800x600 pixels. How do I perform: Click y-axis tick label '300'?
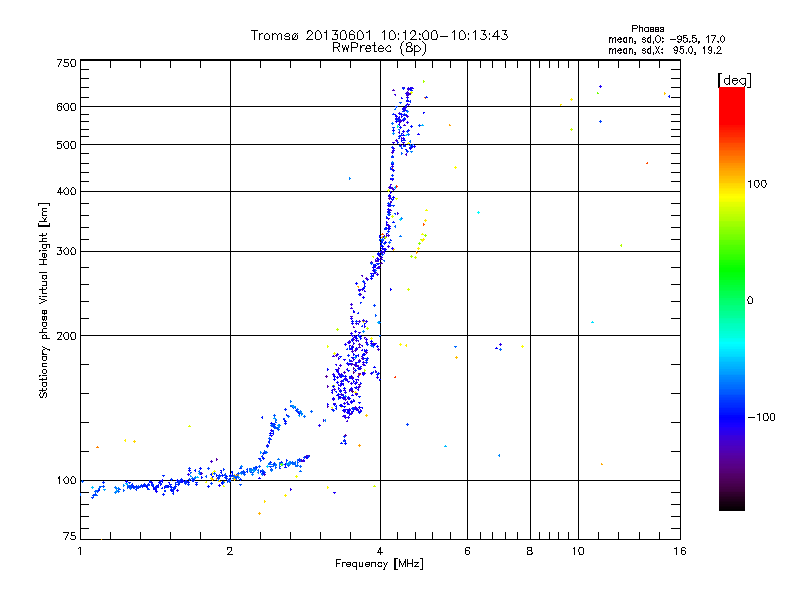click(66, 252)
